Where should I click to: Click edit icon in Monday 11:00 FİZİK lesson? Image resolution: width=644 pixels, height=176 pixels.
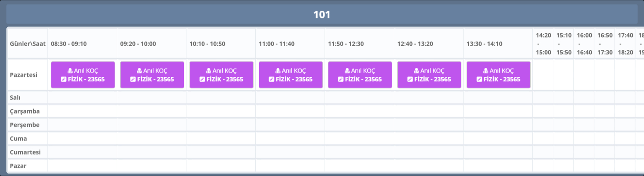272,79
